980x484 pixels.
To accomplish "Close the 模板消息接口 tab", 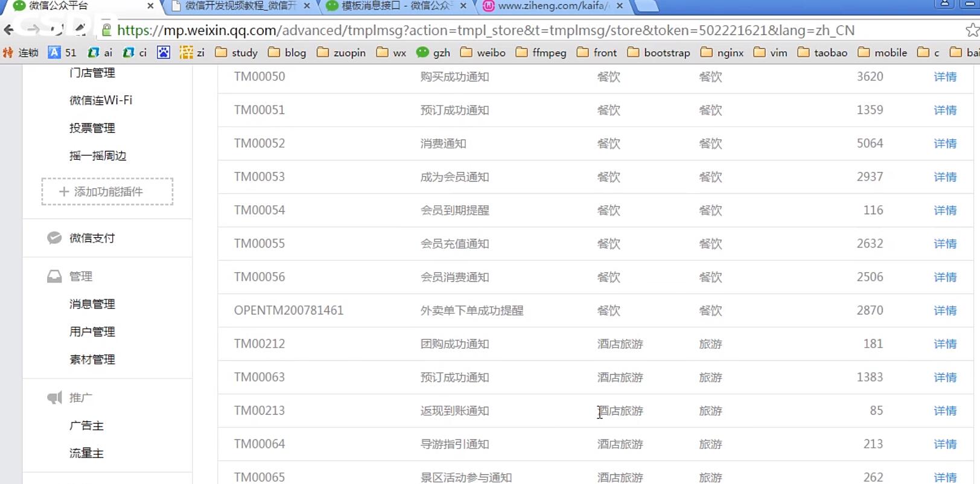I will click(463, 6).
